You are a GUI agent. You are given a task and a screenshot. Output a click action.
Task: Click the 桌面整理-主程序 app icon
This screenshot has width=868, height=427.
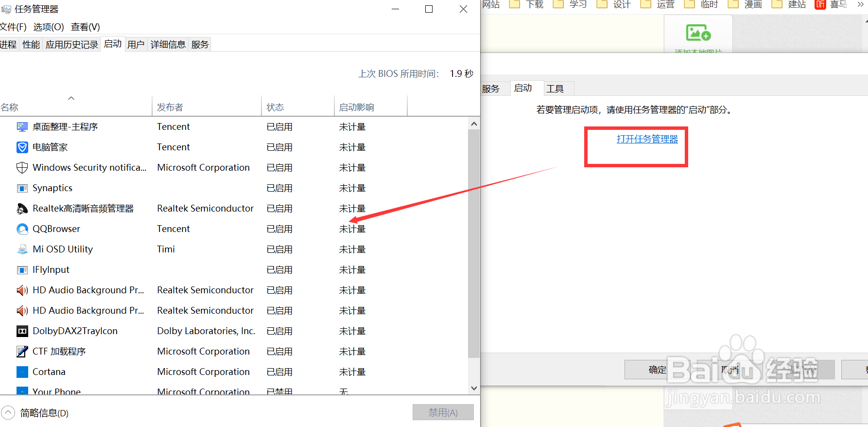(22, 127)
